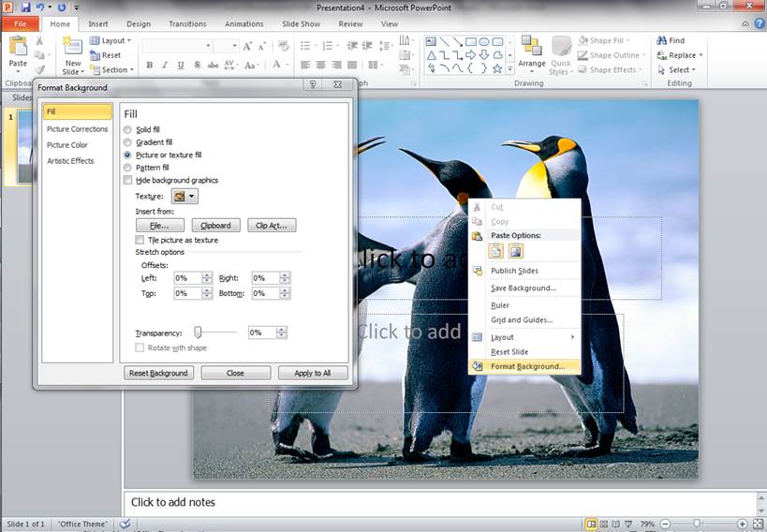Check Tile picture as texture
This screenshot has height=532, width=767.
pos(140,240)
